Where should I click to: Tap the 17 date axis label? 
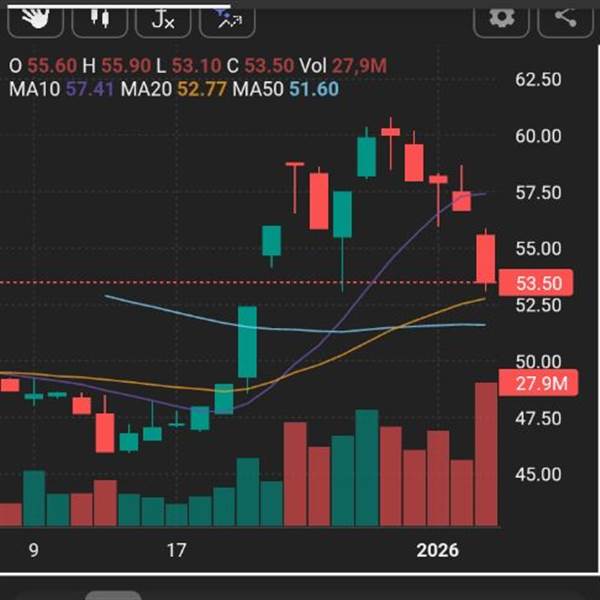[x=176, y=551]
